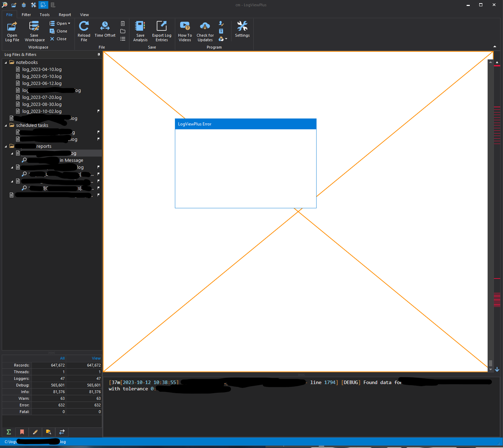This screenshot has width=503, height=448.
Task: Switch to the View ribbon tab
Action: 84,15
